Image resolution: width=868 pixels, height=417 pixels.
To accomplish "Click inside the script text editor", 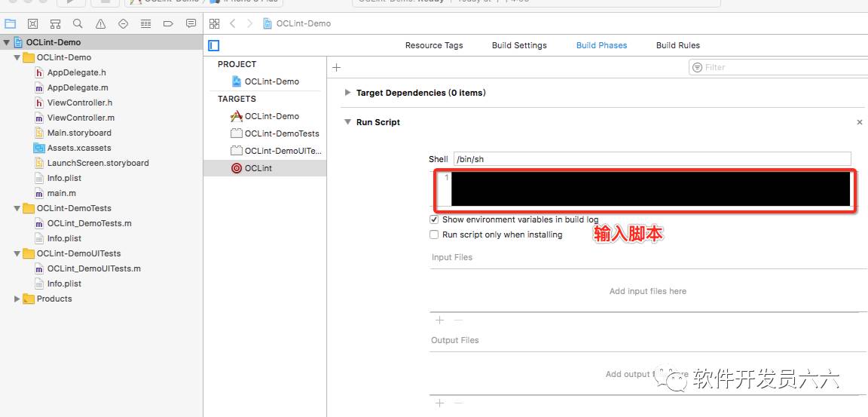I will click(x=650, y=189).
